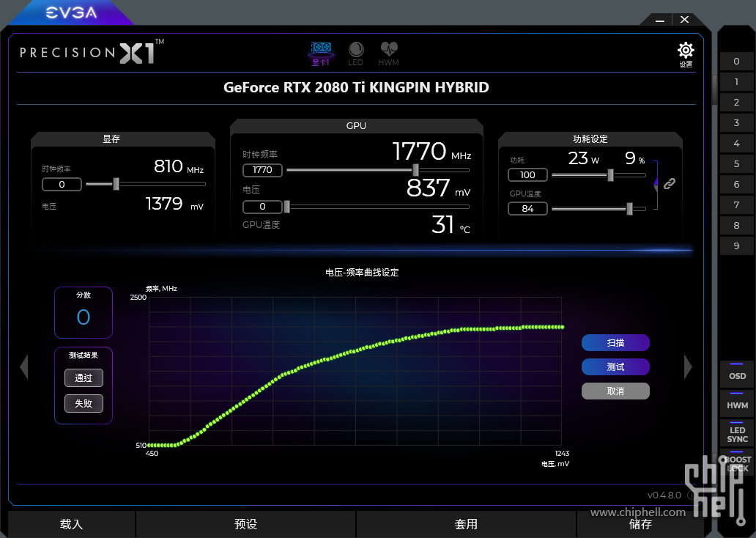Select profile slot 1
This screenshot has width=756, height=538.
[736, 81]
